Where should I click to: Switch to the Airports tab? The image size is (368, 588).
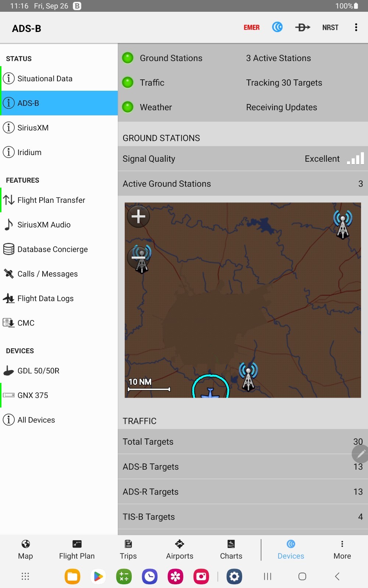click(180, 550)
